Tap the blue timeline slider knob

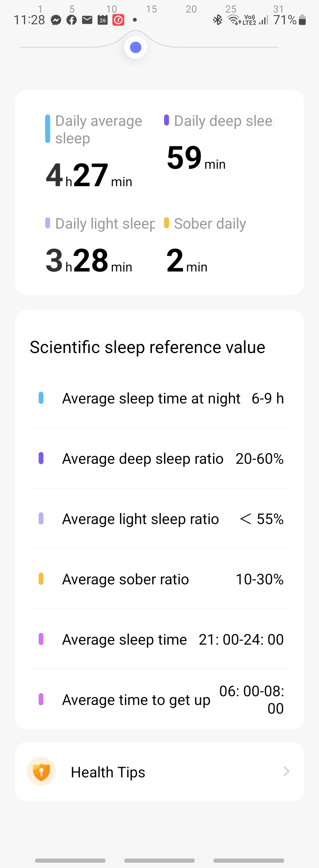[136, 47]
